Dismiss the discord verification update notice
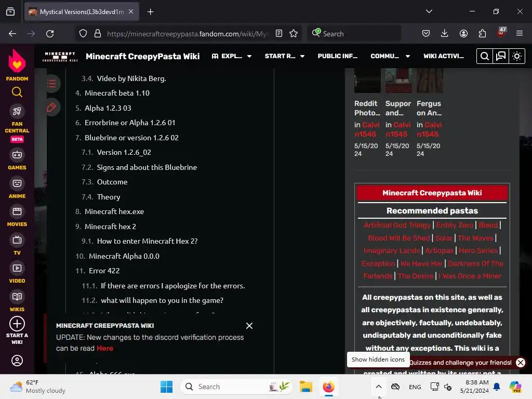The width and height of the screenshot is (532, 399). tap(249, 326)
